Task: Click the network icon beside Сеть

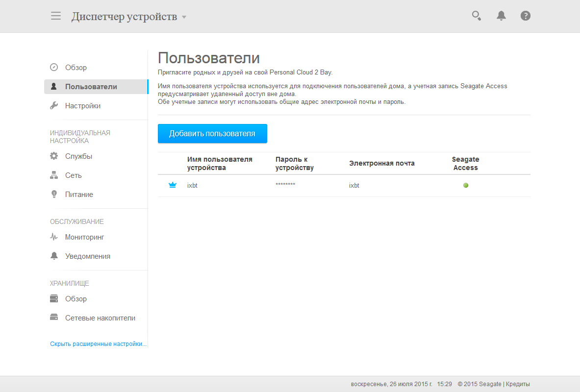Action: click(x=54, y=175)
